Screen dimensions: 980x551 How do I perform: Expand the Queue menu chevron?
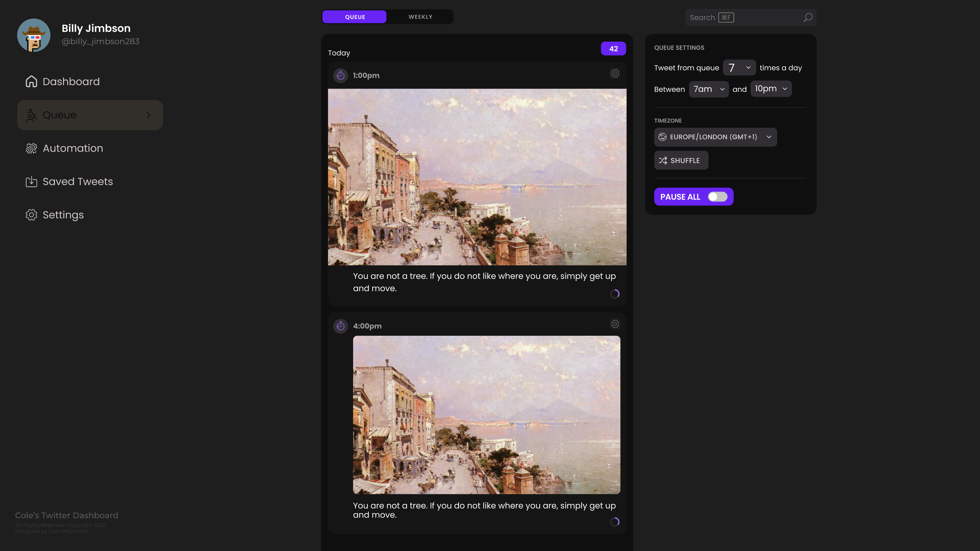tap(148, 115)
